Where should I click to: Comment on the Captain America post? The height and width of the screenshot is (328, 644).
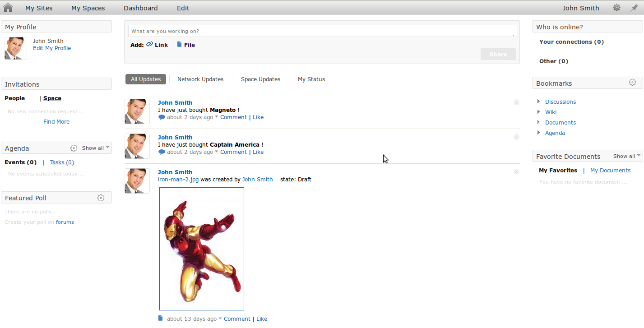pos(233,152)
